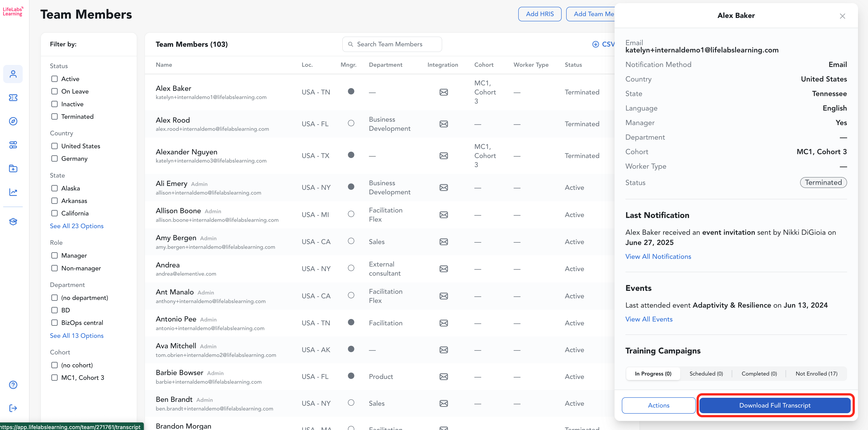
Task: Open View All Notifications link
Action: (x=658, y=257)
